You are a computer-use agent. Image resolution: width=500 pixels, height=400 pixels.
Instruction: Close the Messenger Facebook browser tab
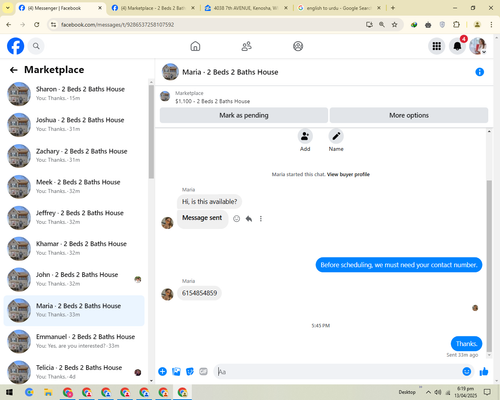[100, 8]
